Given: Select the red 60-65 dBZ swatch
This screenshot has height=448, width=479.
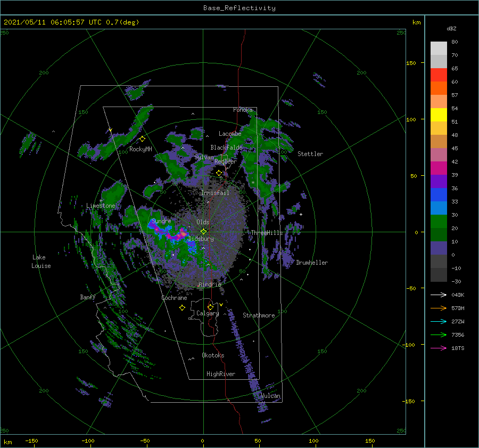Looking at the screenshot, I should (x=439, y=75).
